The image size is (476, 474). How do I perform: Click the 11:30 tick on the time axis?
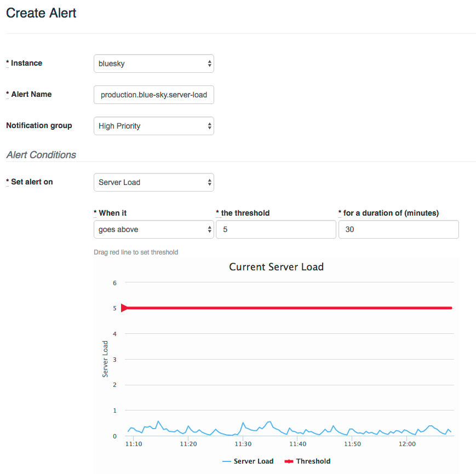243,444
